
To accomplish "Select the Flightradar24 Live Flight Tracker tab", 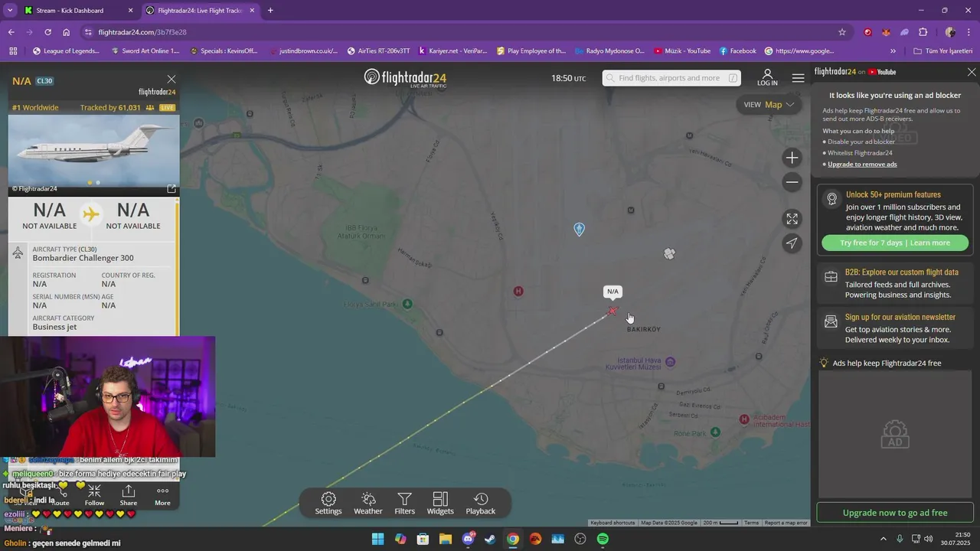I will pos(200,11).
